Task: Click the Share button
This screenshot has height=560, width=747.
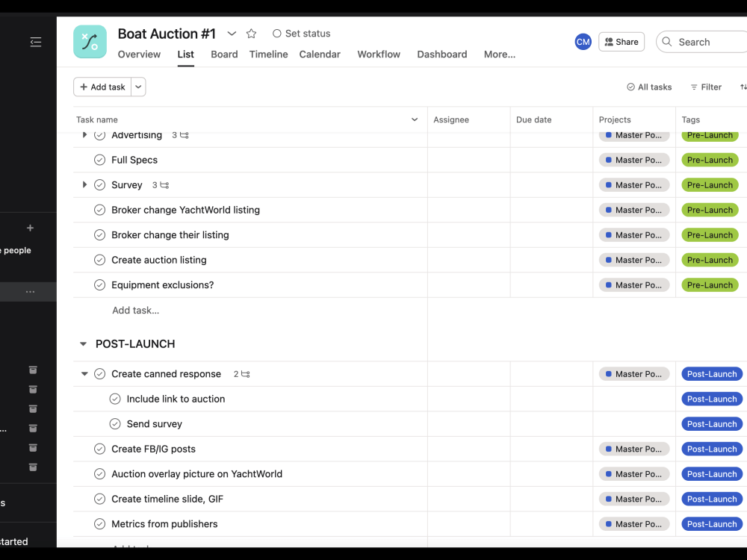Action: click(x=622, y=42)
